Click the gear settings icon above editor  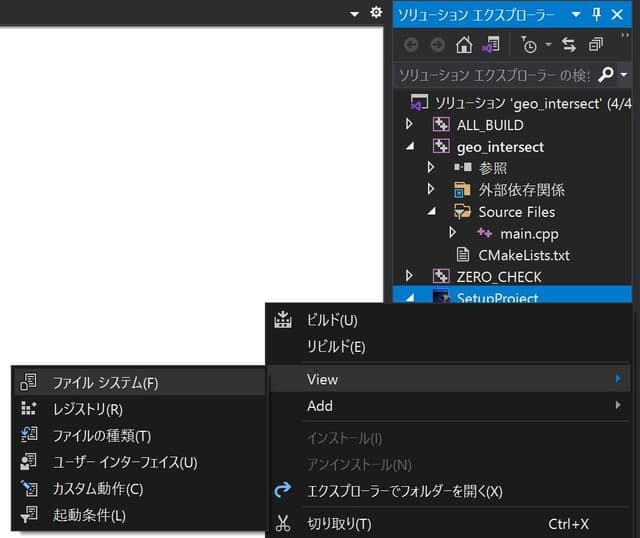(376, 13)
